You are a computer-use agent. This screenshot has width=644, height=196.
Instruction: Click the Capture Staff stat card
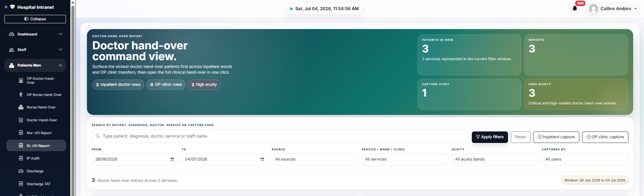pyautogui.click(x=469, y=94)
